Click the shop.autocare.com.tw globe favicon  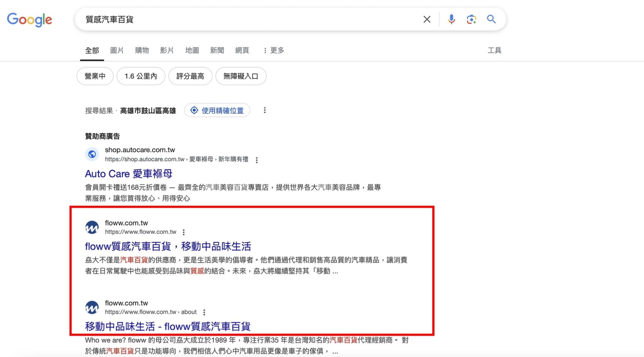(x=92, y=154)
